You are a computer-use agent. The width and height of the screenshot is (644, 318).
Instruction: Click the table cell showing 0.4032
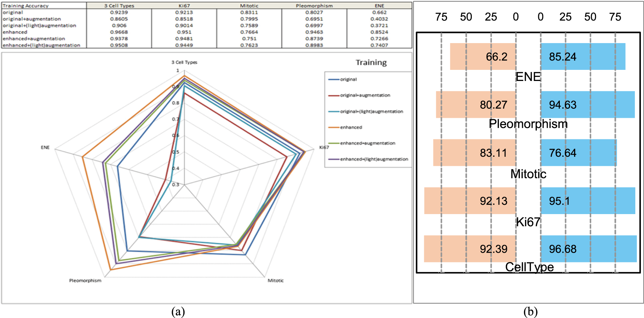pyautogui.click(x=379, y=19)
